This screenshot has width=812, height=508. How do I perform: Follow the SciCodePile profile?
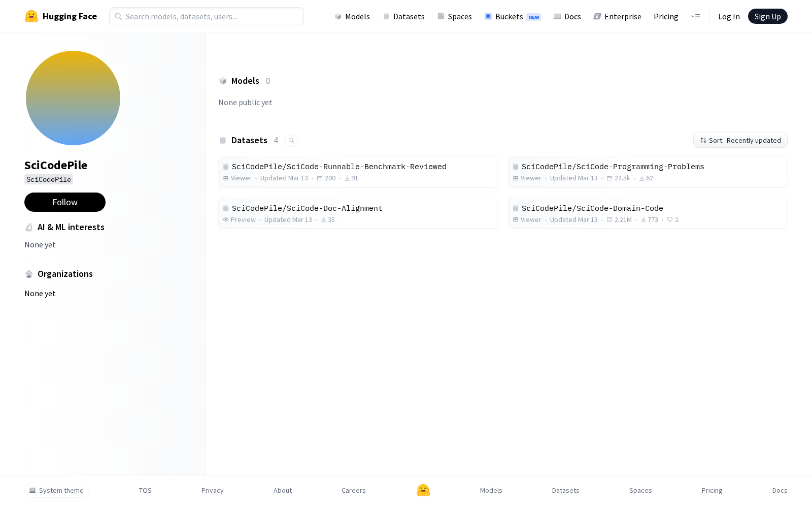pos(65,202)
